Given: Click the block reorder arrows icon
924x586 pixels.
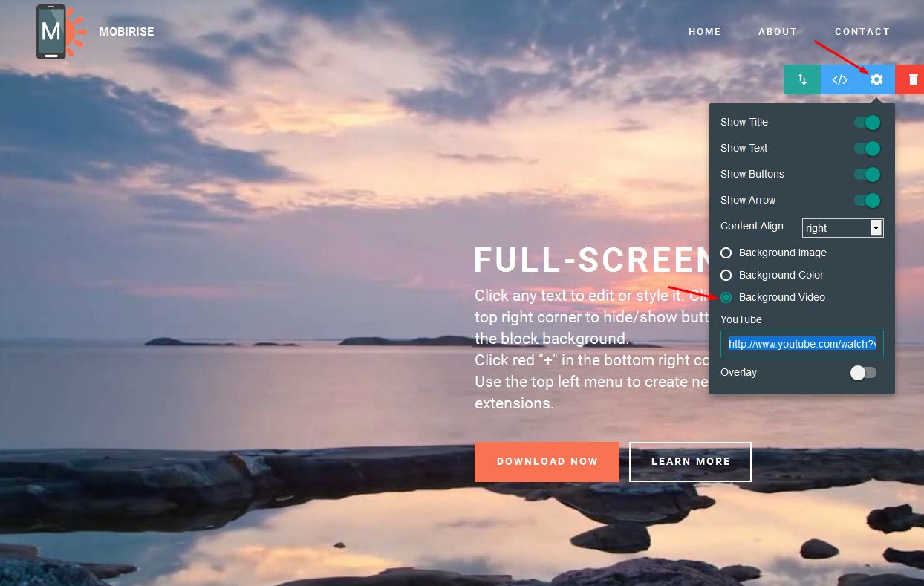Looking at the screenshot, I should (x=802, y=79).
